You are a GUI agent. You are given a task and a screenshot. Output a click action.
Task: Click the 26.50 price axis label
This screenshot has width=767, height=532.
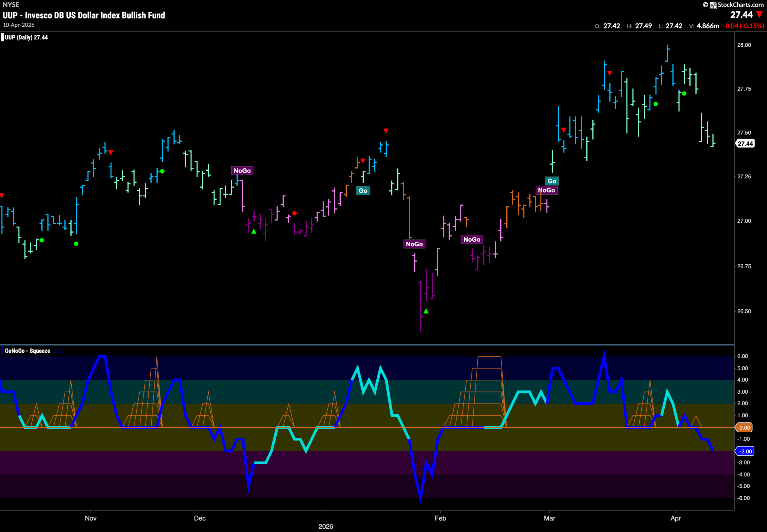click(744, 311)
